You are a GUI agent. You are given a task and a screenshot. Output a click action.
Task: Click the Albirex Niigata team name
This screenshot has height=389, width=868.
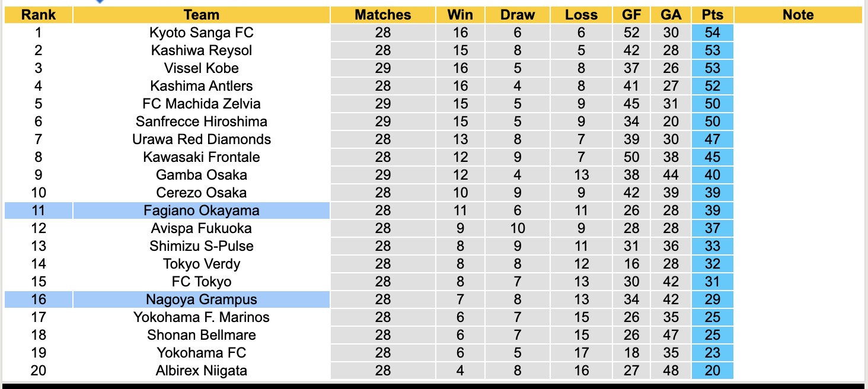201,371
